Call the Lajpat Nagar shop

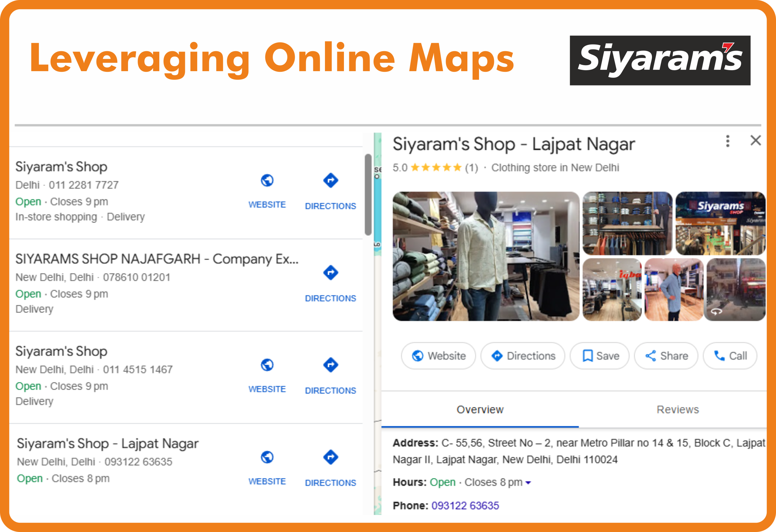[x=730, y=356]
